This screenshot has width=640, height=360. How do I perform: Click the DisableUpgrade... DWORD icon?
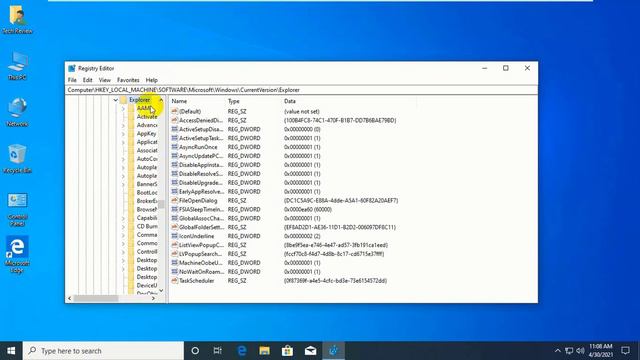pos(175,183)
